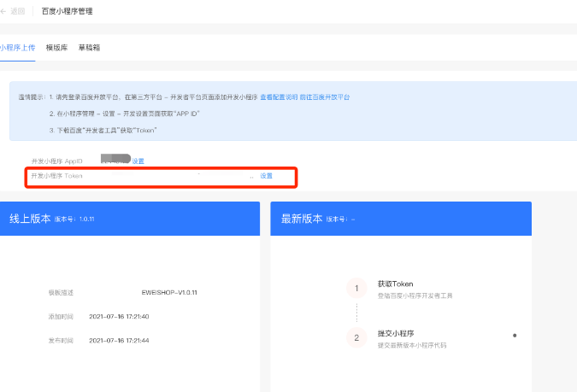Click added time 2021-07-16 17:21:40
Image resolution: width=577 pixels, height=392 pixels.
pyautogui.click(x=119, y=316)
